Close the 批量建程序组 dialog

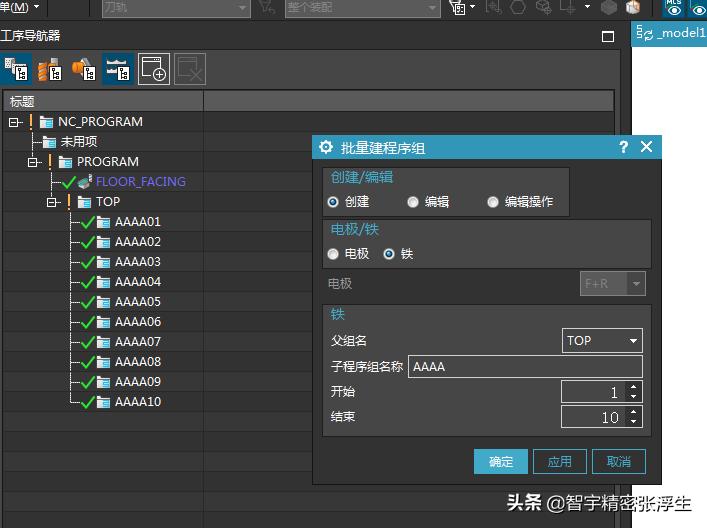point(646,147)
